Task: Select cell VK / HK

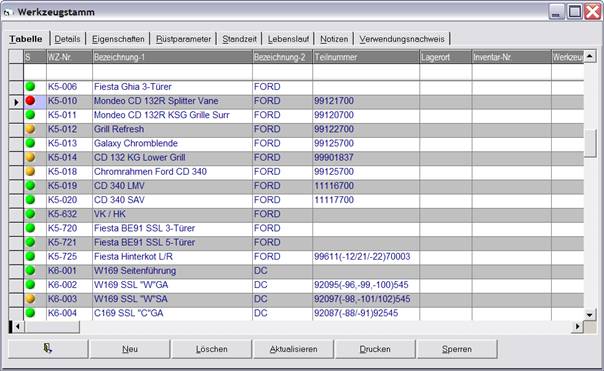Action: point(172,214)
